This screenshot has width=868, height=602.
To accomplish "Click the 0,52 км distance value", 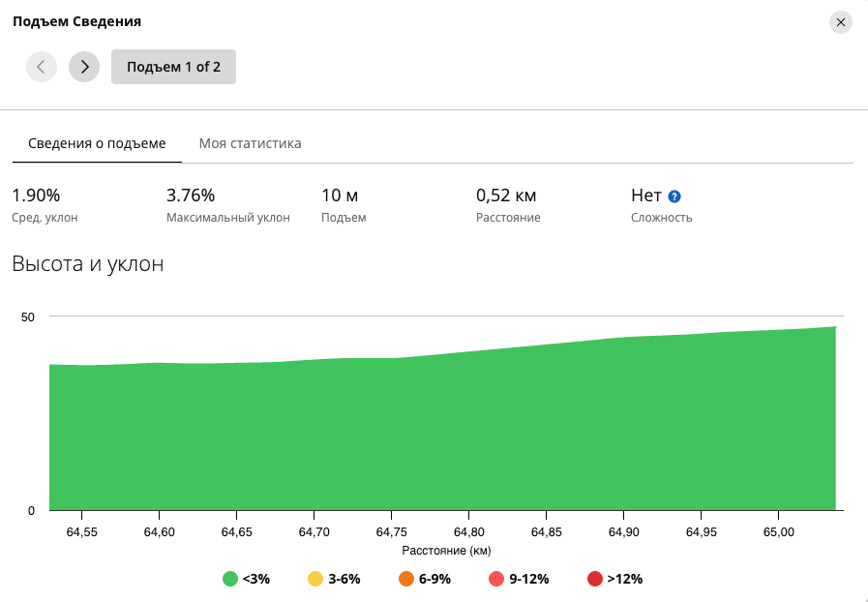I will (506, 196).
